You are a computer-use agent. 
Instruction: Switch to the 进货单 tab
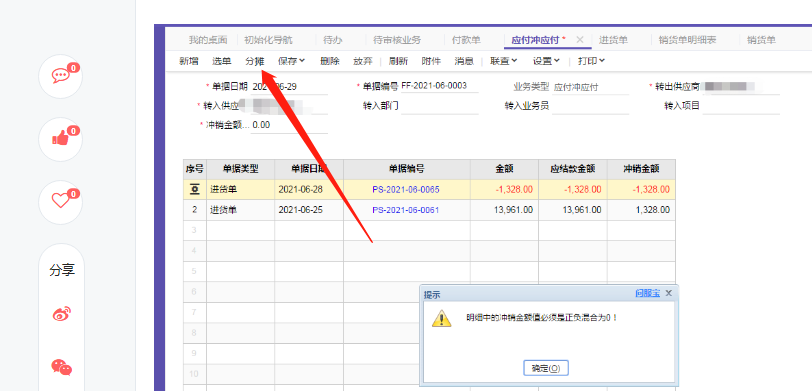pyautogui.click(x=613, y=40)
